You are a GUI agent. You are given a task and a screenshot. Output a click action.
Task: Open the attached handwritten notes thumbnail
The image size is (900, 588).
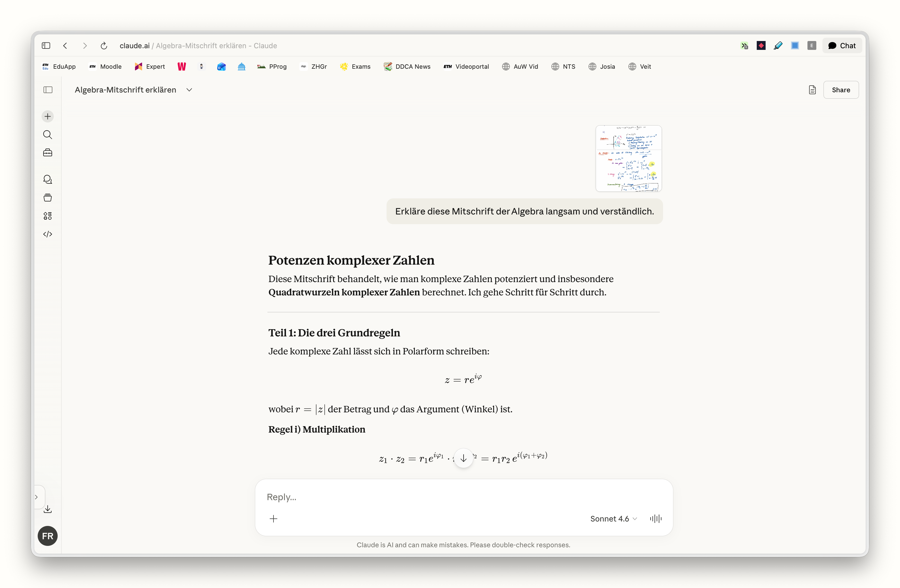[628, 158]
